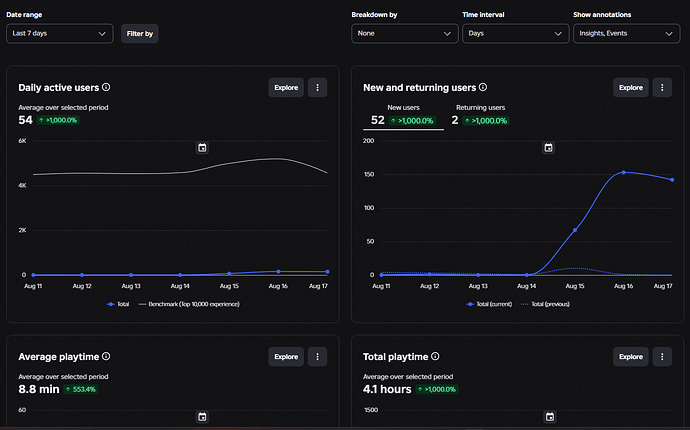Toggle Total (previous) legend in users chart
690x430 pixels.
click(545, 304)
